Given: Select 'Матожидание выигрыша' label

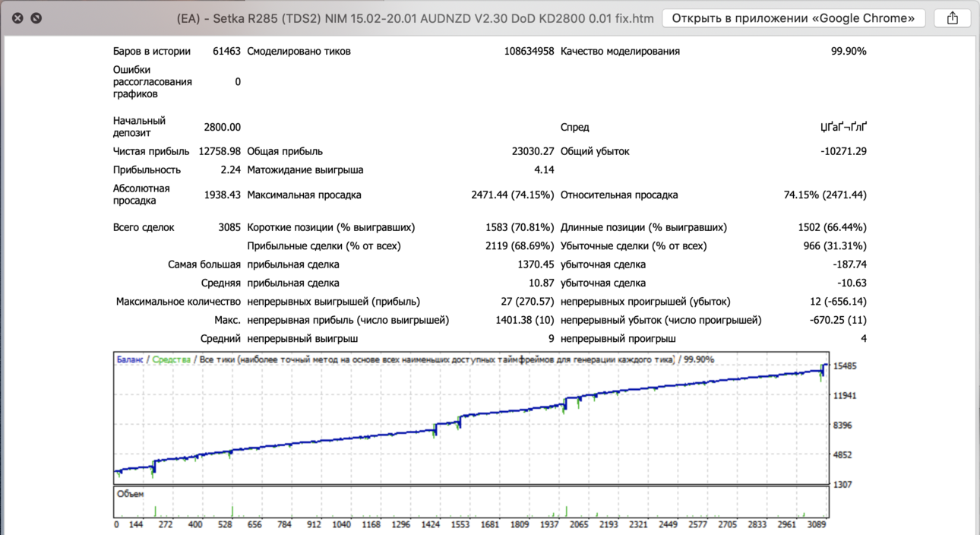Looking at the screenshot, I should (305, 170).
